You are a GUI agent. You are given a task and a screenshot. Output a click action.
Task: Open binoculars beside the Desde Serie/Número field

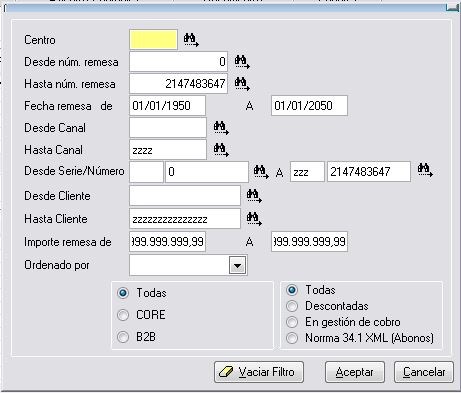click(261, 172)
